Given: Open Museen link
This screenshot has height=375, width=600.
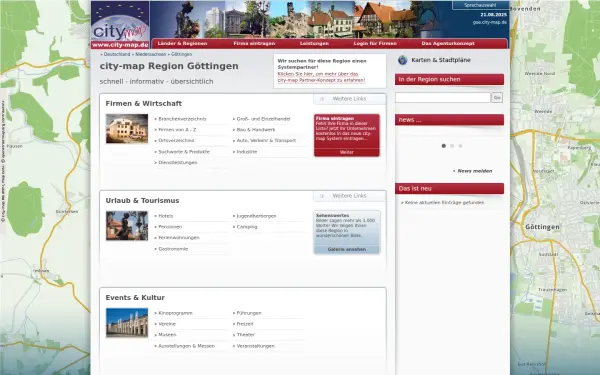Looking at the screenshot, I should click(x=167, y=334).
